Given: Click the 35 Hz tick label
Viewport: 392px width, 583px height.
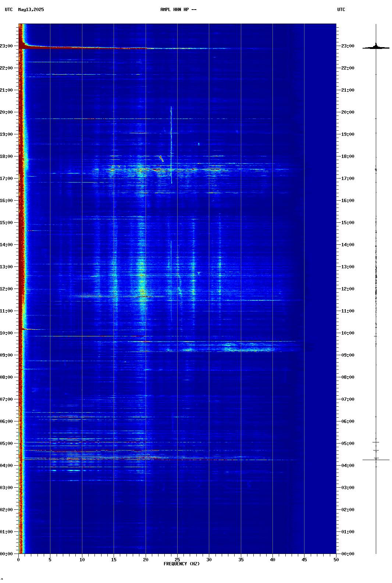Looking at the screenshot, I should (241, 560).
